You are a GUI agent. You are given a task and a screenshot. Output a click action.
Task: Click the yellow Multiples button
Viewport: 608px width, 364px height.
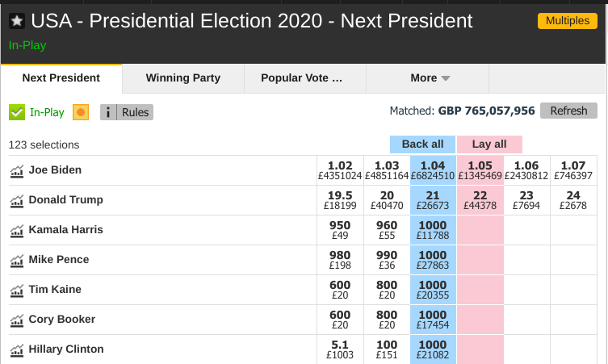[568, 20]
